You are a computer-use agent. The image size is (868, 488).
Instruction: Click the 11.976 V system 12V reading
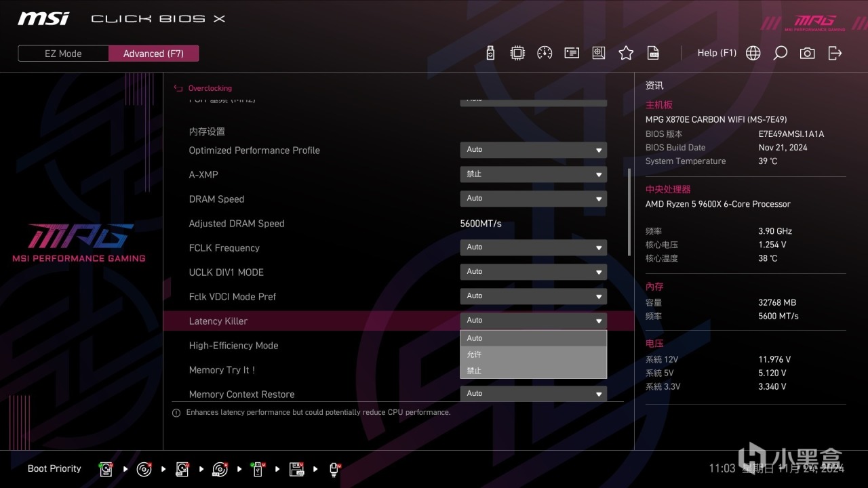pyautogui.click(x=774, y=360)
